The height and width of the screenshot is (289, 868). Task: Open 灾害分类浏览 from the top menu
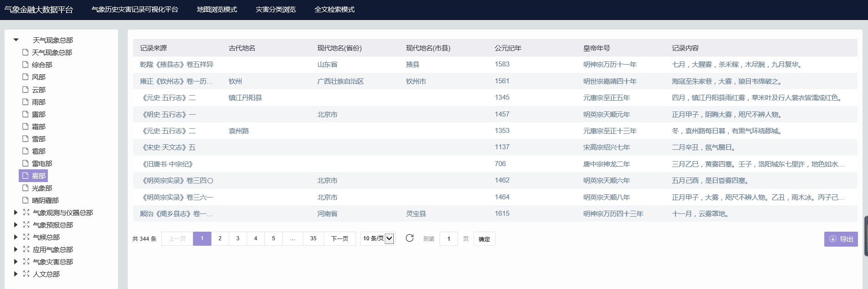275,10
